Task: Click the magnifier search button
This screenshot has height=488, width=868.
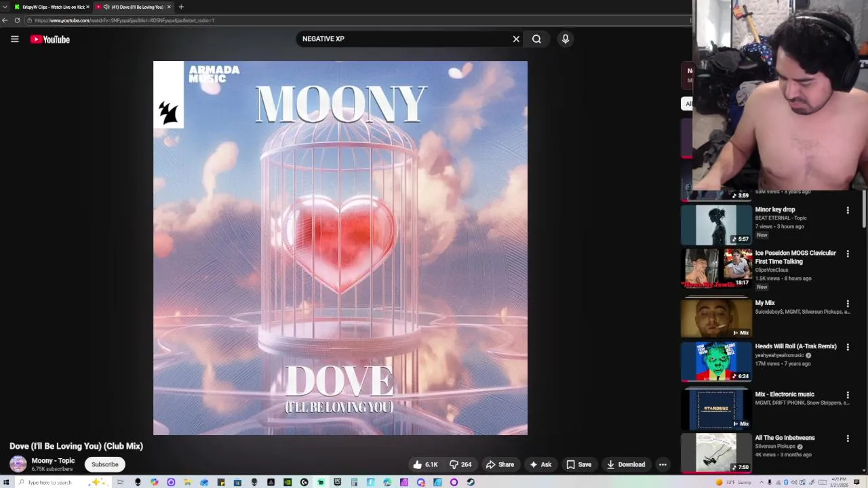Action: (x=536, y=39)
